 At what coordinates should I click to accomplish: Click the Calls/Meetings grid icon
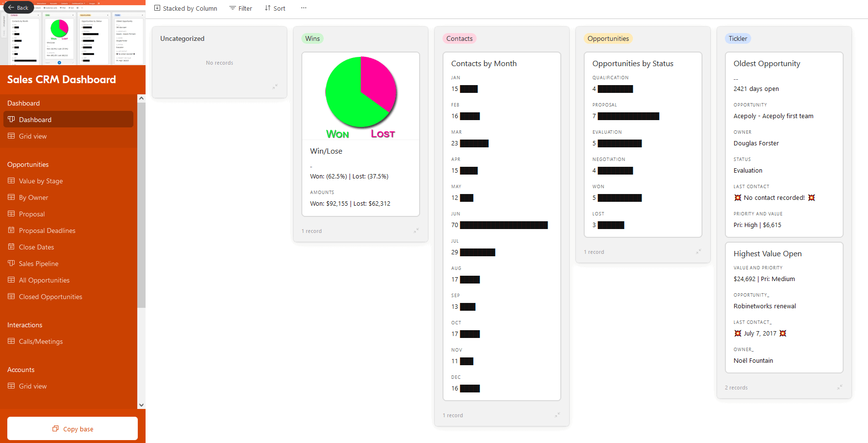pyautogui.click(x=11, y=341)
